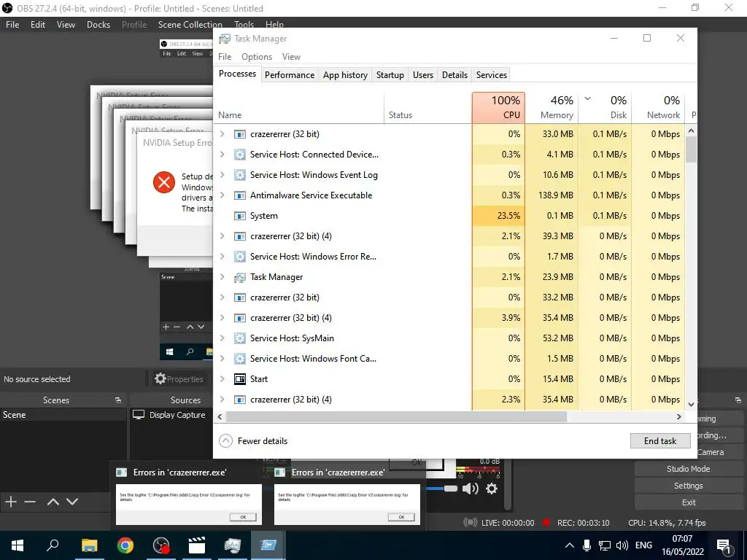Click the End task button
Viewport: 747px width, 560px height.
tap(659, 441)
